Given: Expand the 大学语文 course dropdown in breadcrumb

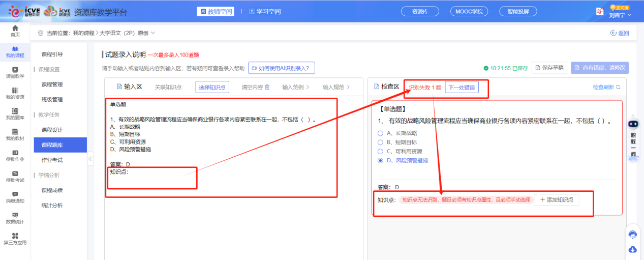Looking at the screenshot, I should (152, 33).
